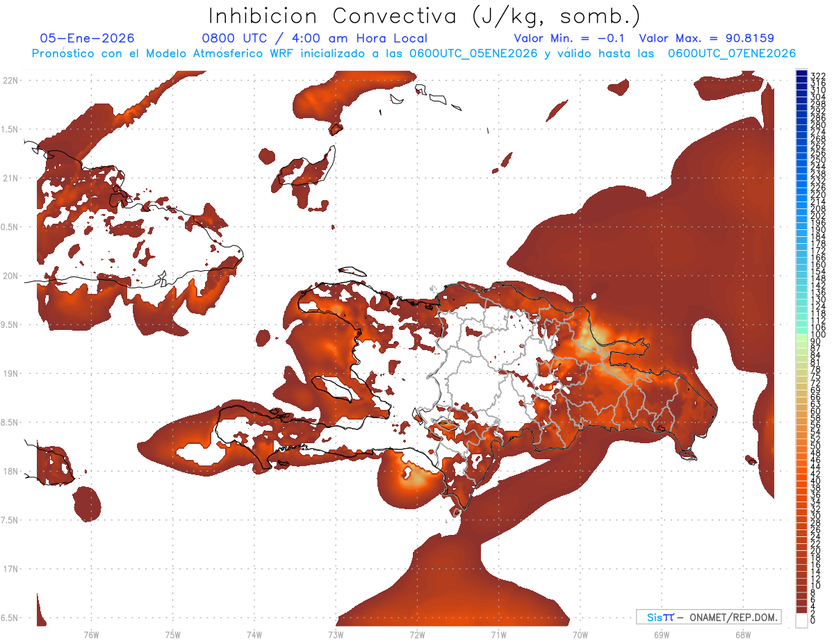834x644 pixels.
Task: Click the time '0800 UTC / 4:00 am Hora Local'
Action: [x=315, y=38]
